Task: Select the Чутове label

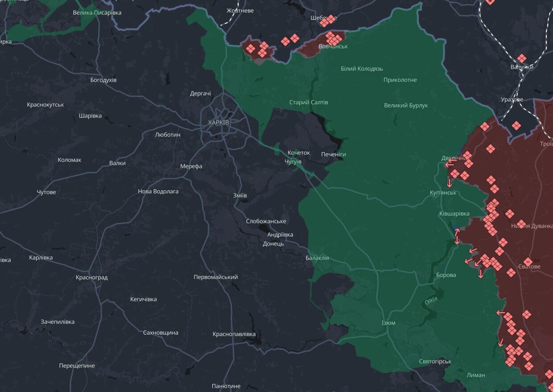Action: click(46, 192)
